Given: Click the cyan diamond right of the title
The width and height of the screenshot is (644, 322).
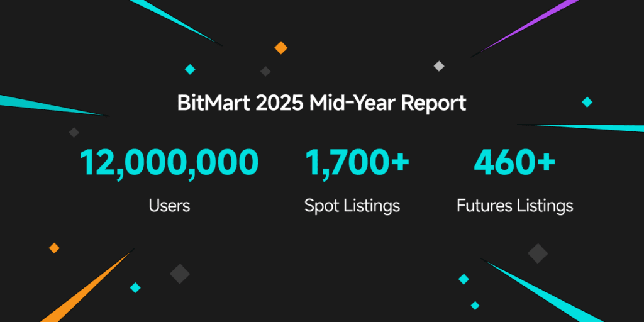Looking at the screenshot, I should click(587, 102).
